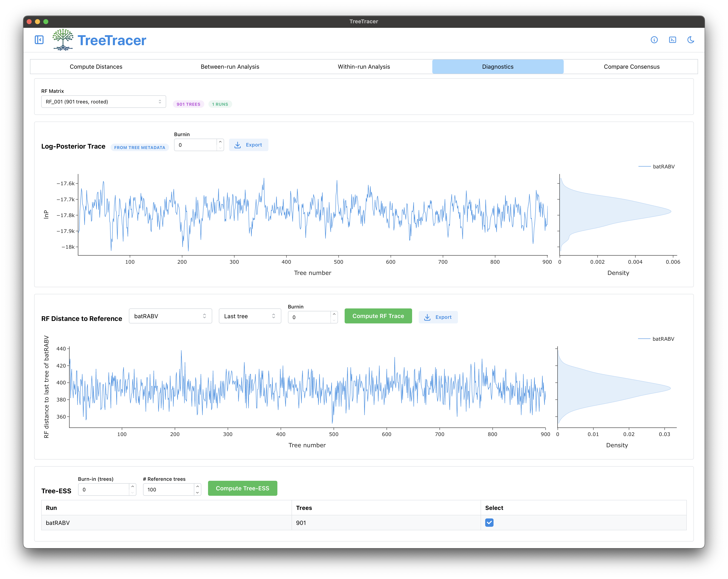Toggle batRABV legend in Log-Posterior plot
Viewport: 728px width, 579px height.
tap(656, 166)
